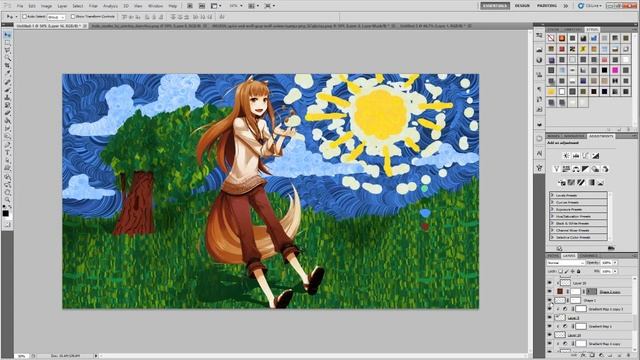Click the layer Opacity value field

[606, 263]
